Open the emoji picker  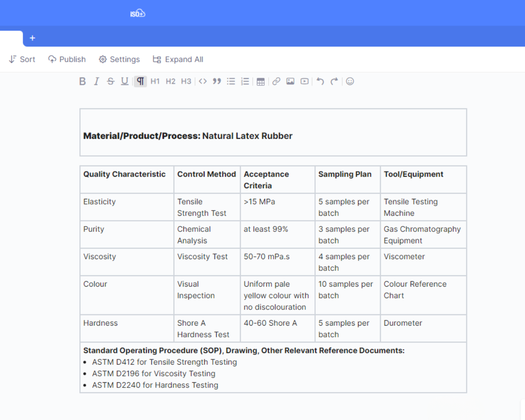point(350,81)
